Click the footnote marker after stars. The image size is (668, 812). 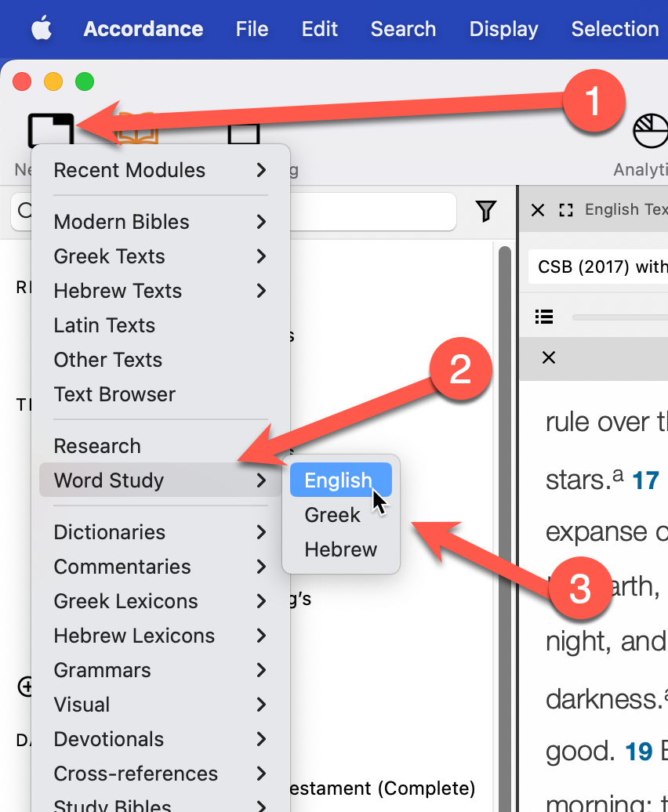(x=617, y=474)
